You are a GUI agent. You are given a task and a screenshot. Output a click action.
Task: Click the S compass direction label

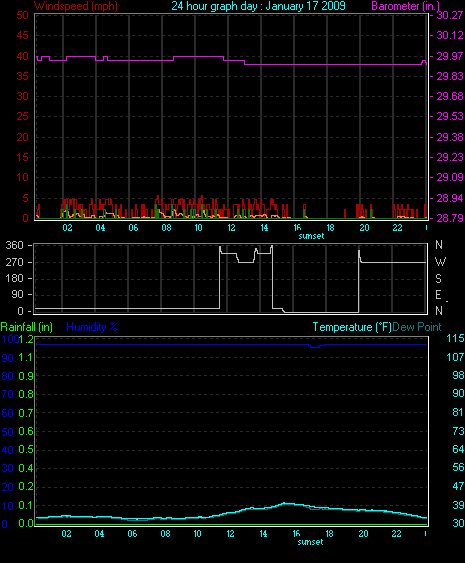point(438,279)
